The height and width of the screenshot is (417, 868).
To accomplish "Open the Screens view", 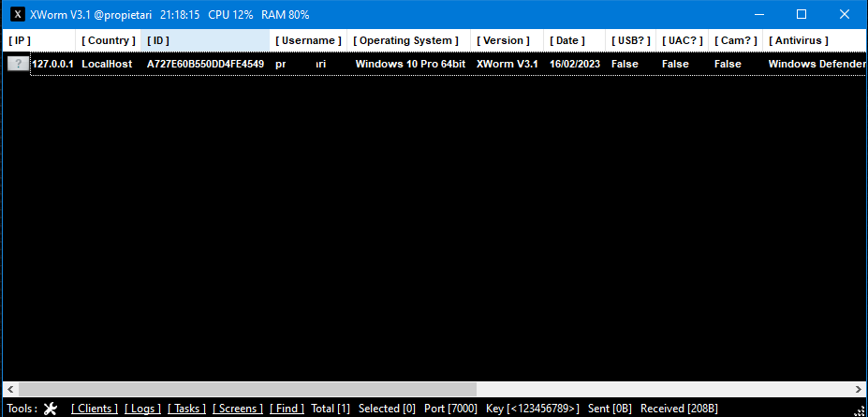I will click(x=238, y=409).
